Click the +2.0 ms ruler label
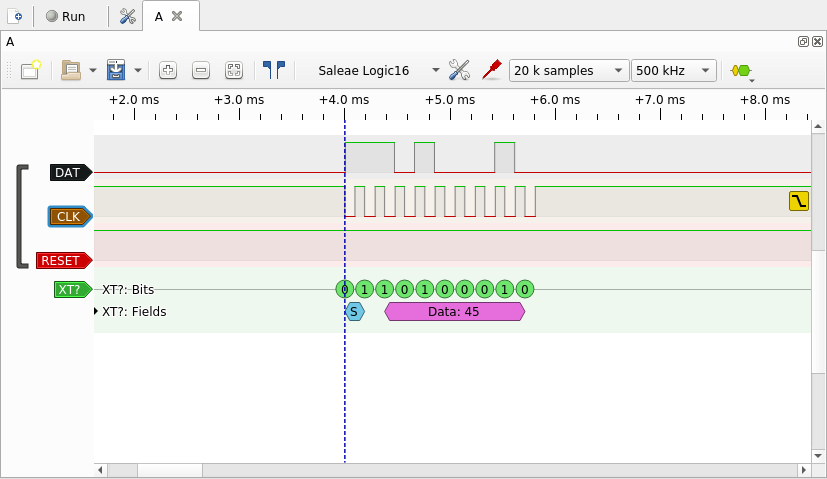The width and height of the screenshot is (827, 479). [134, 100]
